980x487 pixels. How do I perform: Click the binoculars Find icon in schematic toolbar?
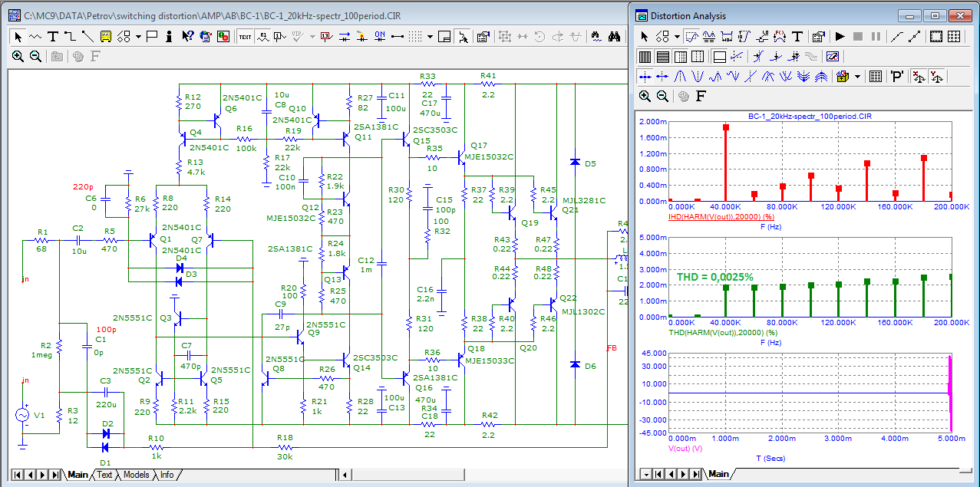[614, 36]
